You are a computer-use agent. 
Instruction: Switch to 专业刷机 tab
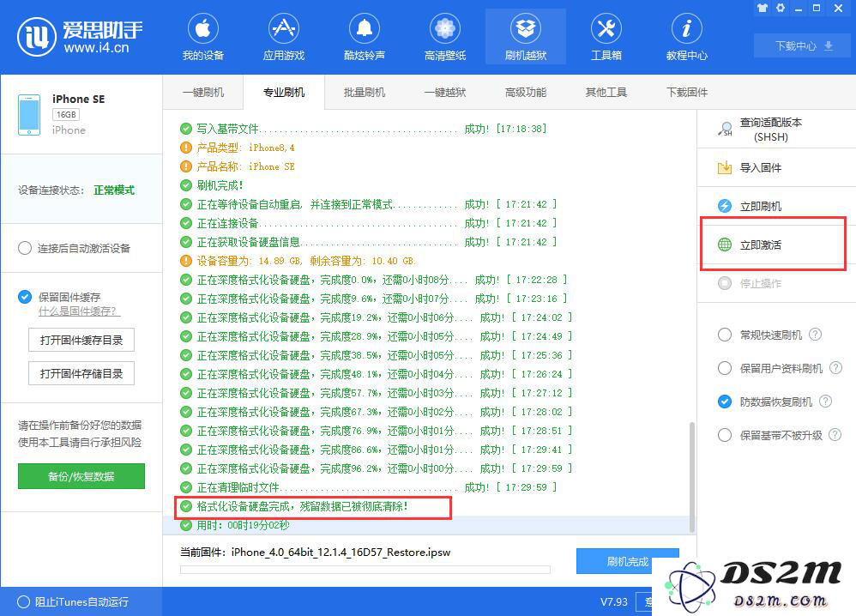(284, 93)
